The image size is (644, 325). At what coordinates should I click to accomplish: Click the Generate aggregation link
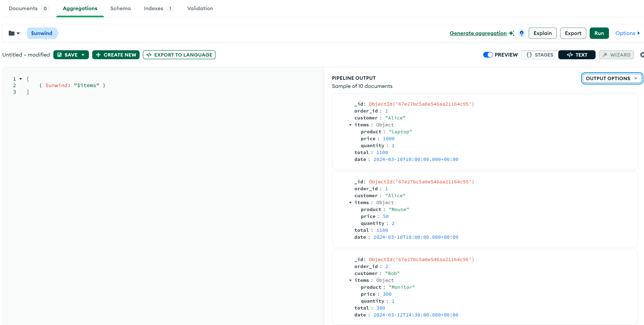point(478,33)
